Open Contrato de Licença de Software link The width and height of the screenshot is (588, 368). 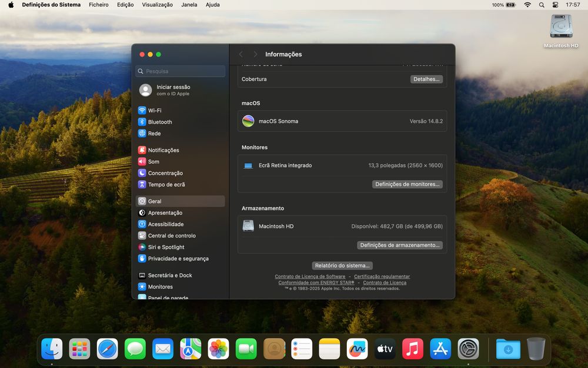coord(310,276)
